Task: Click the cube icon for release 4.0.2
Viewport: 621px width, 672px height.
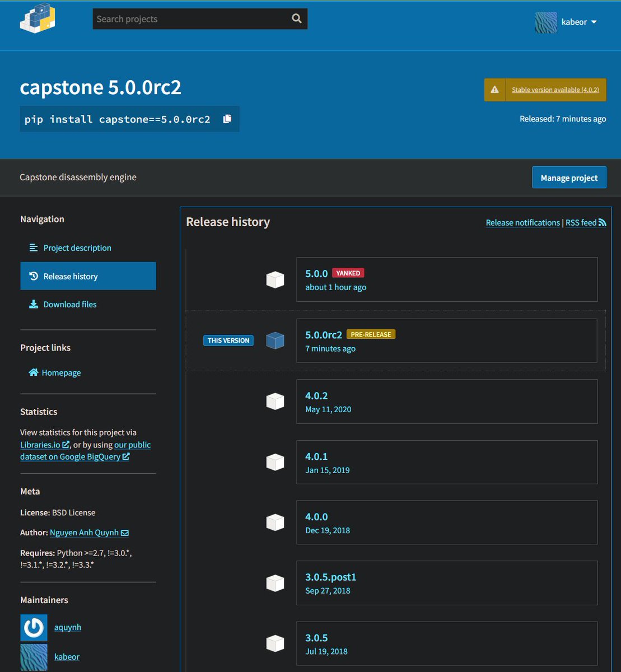Action: click(275, 402)
